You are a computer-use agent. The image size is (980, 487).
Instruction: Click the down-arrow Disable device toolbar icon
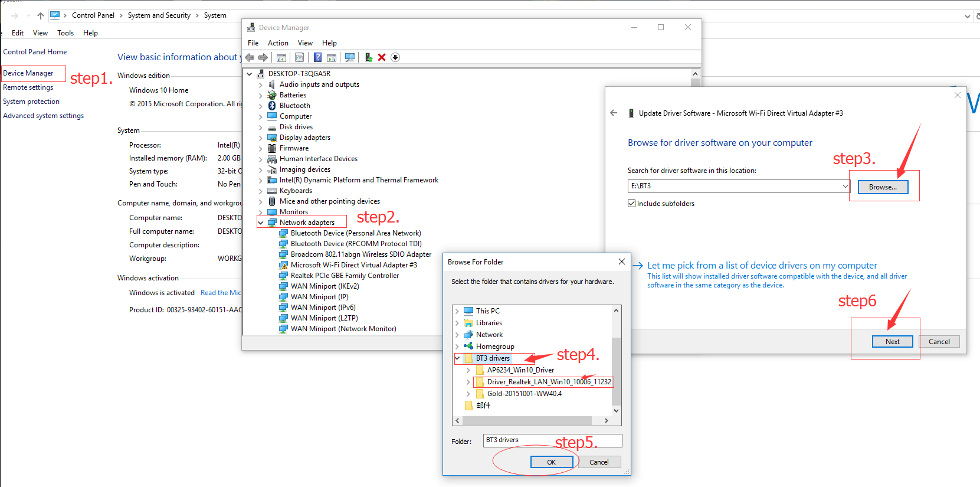[395, 57]
